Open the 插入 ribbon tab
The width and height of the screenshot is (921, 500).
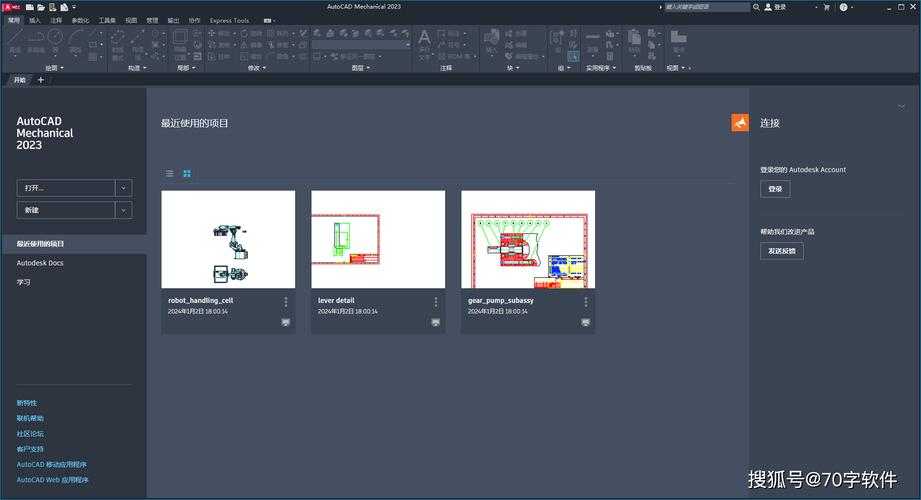tap(35, 20)
